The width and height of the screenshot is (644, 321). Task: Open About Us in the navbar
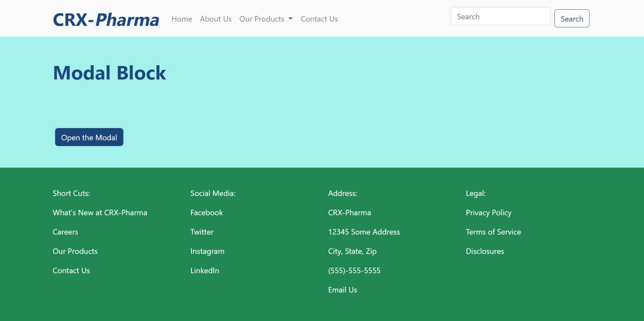[215, 19]
